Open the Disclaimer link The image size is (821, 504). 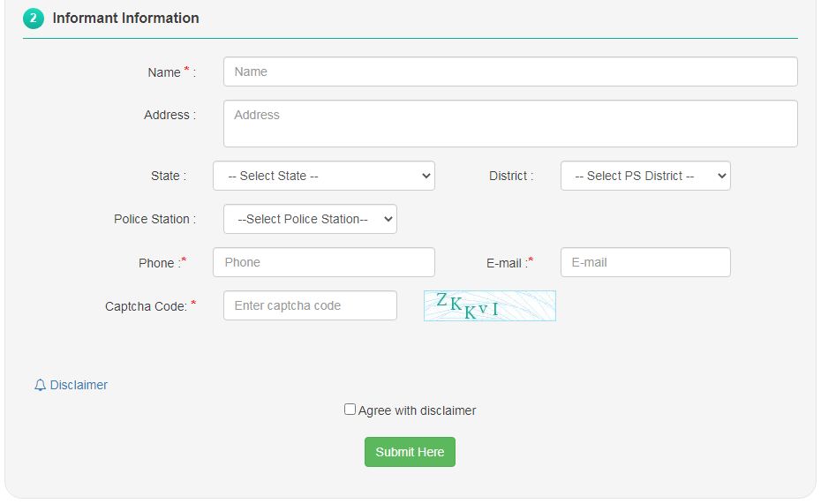point(79,386)
